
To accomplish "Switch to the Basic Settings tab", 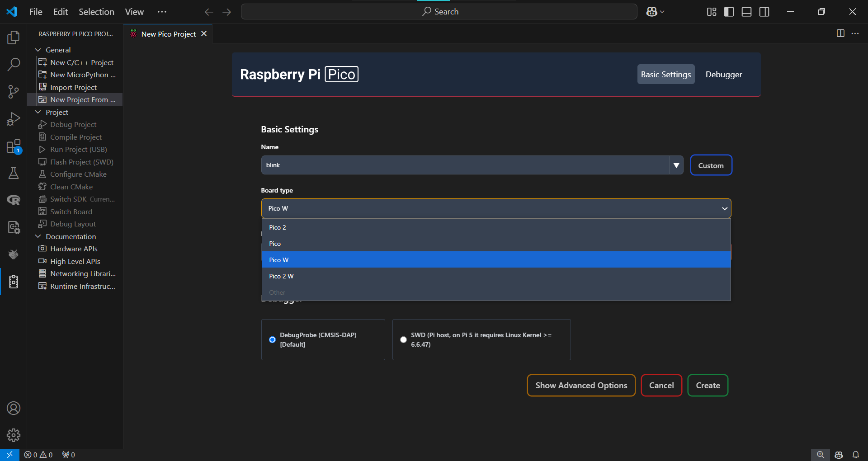I will [x=666, y=75].
